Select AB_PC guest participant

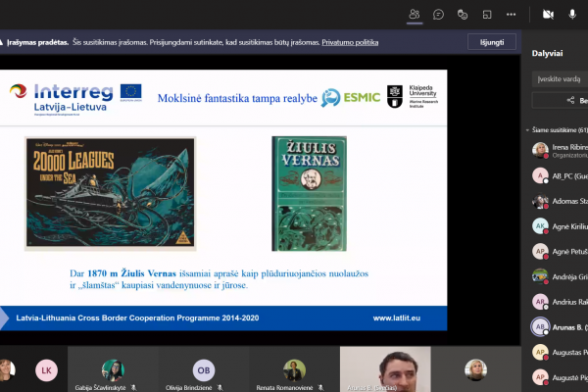click(560, 176)
